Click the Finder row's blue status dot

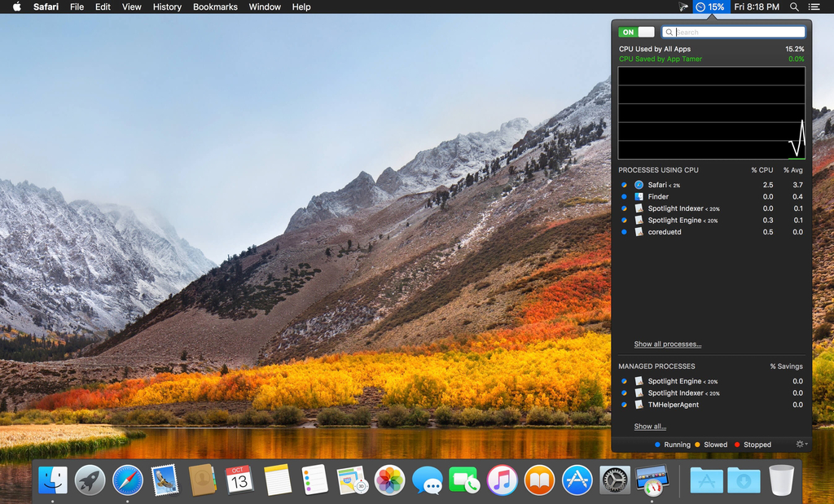pyautogui.click(x=624, y=197)
